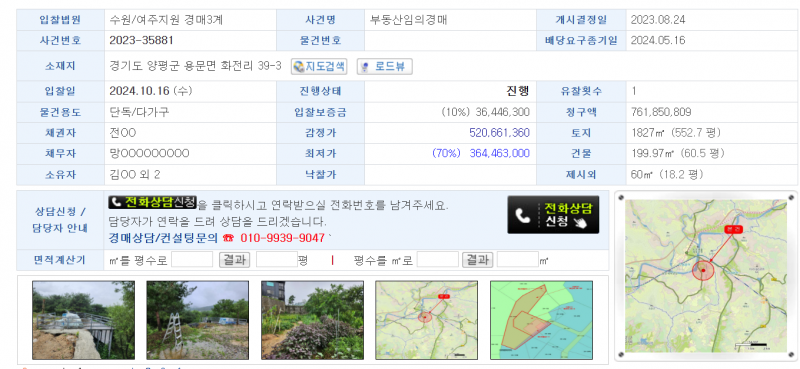Click the 면적계산기 row label
This screenshot has height=369, width=800.
pos(61,260)
